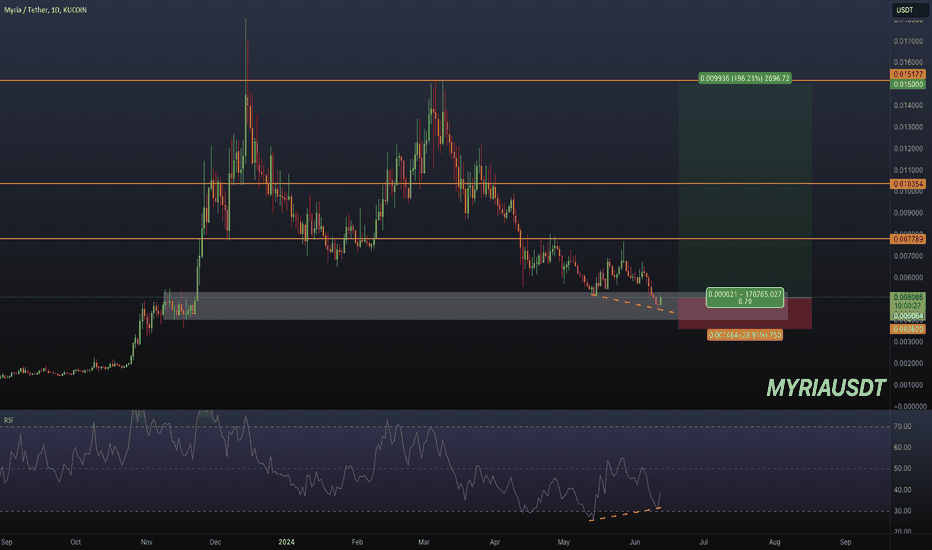The width and height of the screenshot is (932, 550).
Task: Click the 0.002000 price axis value
Action: 909,363
